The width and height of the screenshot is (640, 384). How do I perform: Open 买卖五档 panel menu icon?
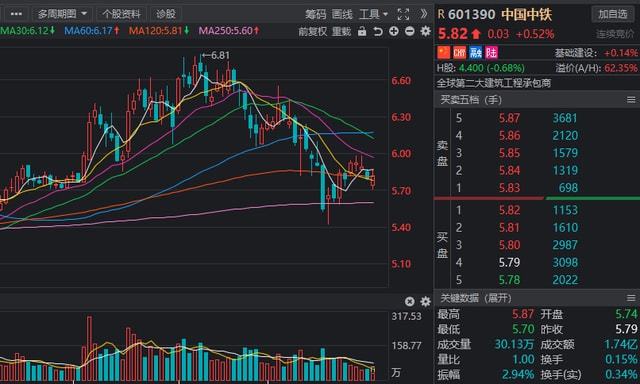click(631, 100)
